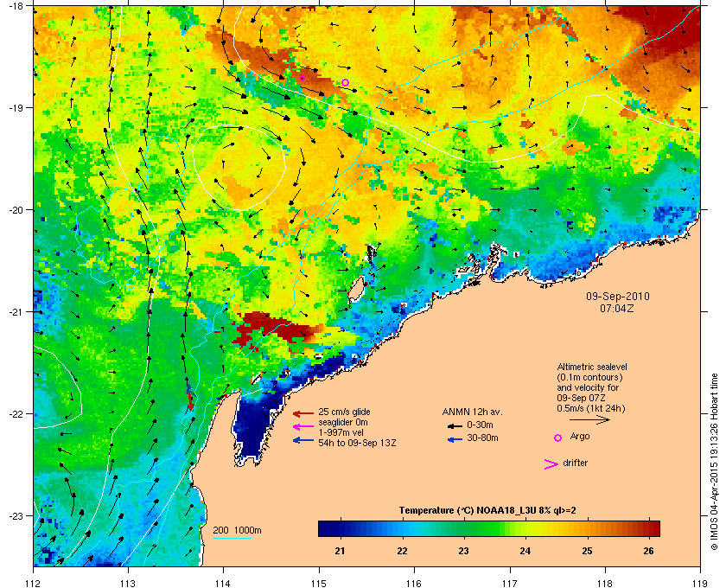The width and height of the screenshot is (726, 588).
Task: Select the small filled Argo marker near 114.8E
Action: tap(302, 78)
